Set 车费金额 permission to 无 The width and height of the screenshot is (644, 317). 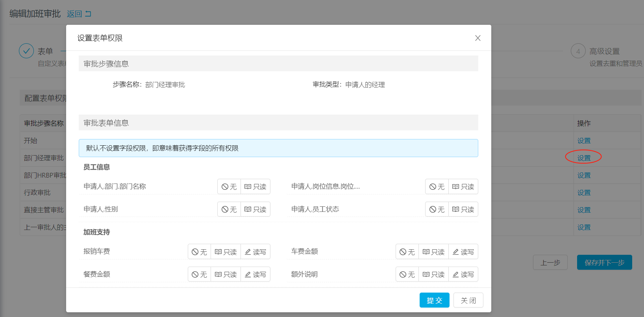click(407, 252)
